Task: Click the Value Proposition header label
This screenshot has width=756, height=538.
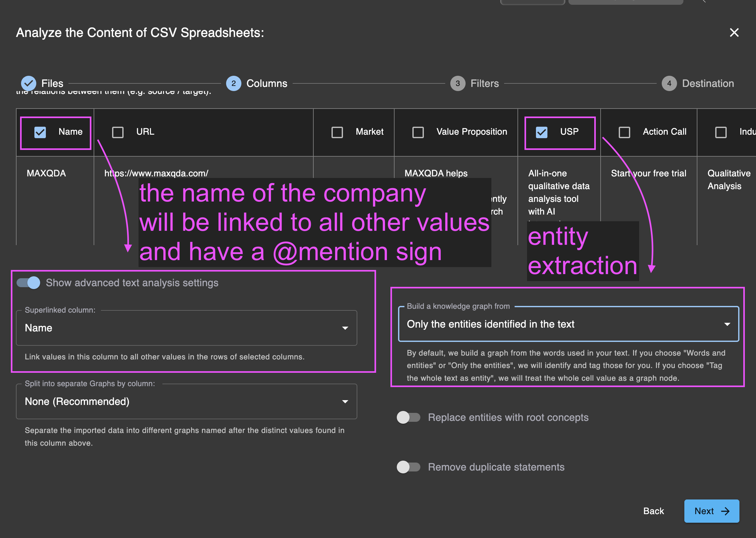Action: 472,131
